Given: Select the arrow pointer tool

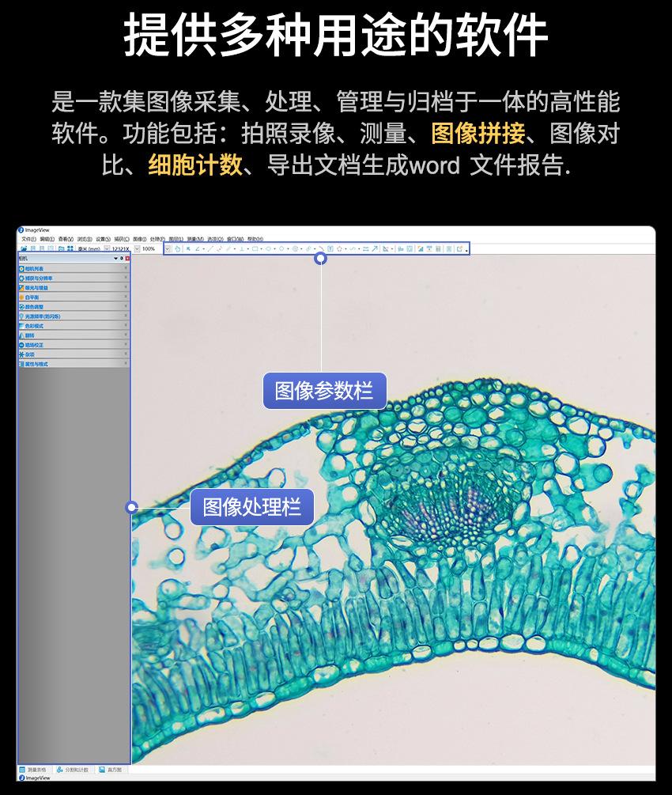Looking at the screenshot, I should click(188, 248).
